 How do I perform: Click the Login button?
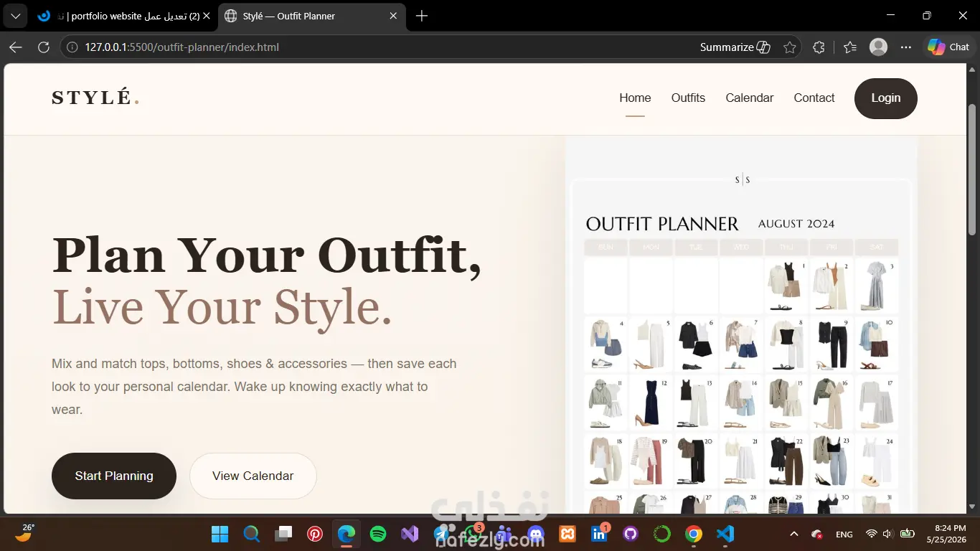(885, 98)
